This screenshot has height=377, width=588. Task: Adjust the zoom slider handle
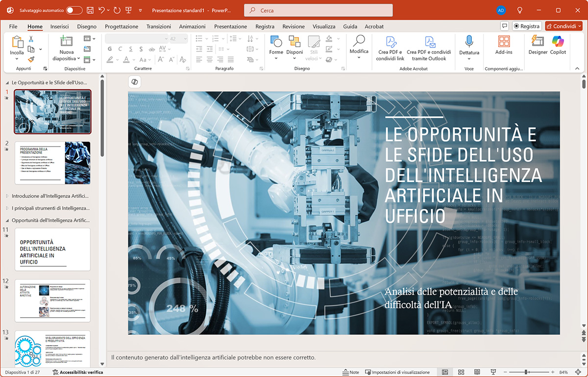pyautogui.click(x=526, y=372)
